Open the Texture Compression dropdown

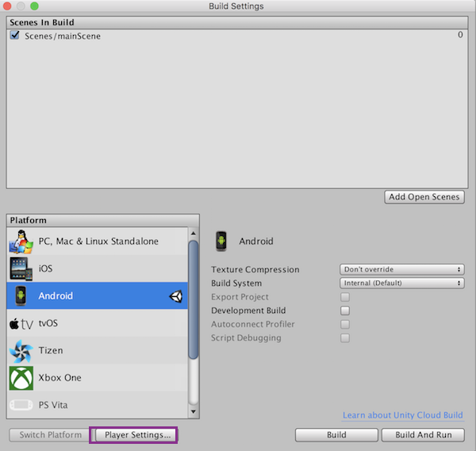pyautogui.click(x=402, y=269)
